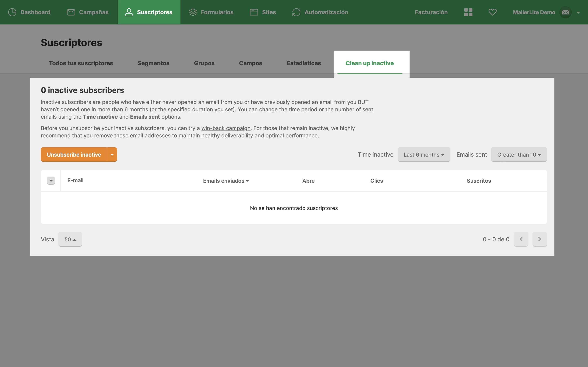Image resolution: width=588 pixels, height=367 pixels.
Task: Expand the Unsubscribe inactive arrow dropdown
Action: pos(112,155)
